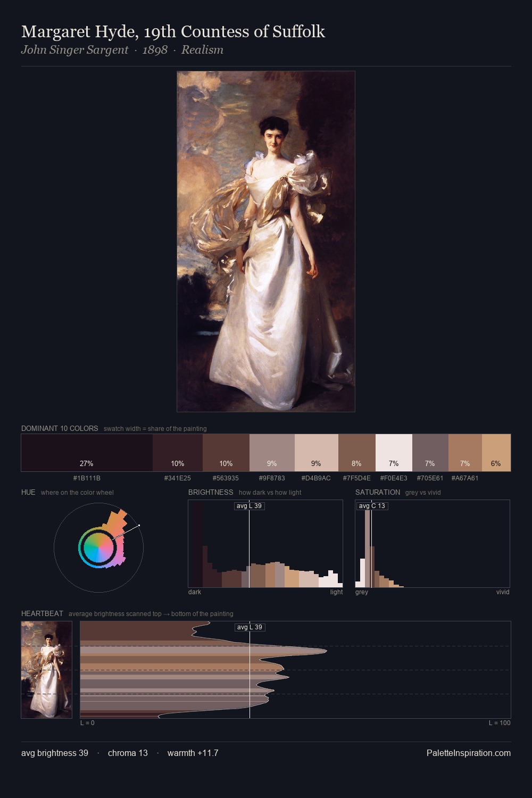Click the 'light' axis label
The height and width of the screenshot is (798, 532).
pyautogui.click(x=336, y=592)
